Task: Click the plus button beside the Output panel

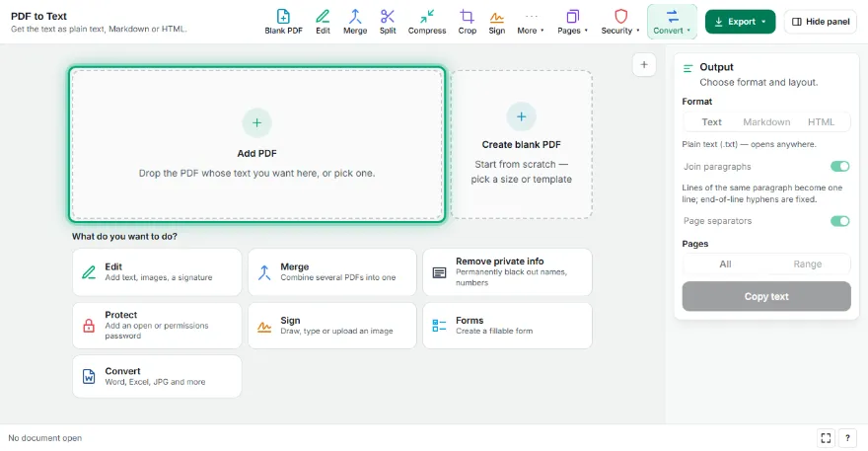Action: pos(644,65)
